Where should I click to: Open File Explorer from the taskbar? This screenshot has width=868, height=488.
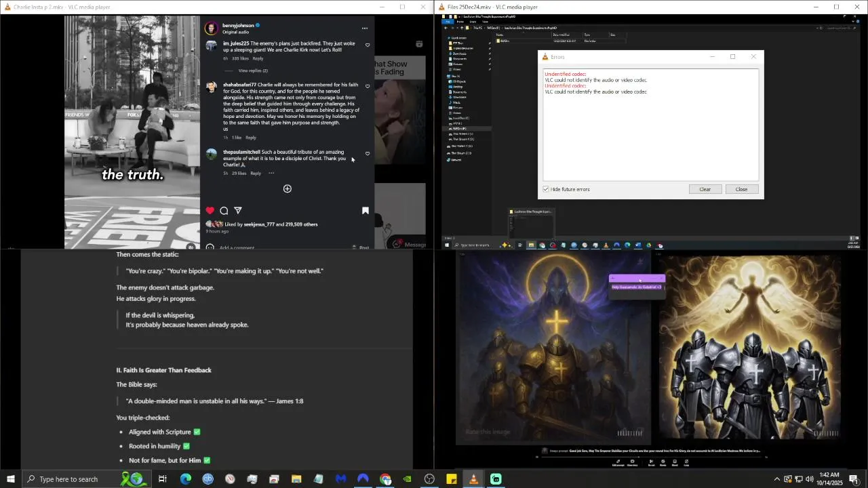(296, 479)
